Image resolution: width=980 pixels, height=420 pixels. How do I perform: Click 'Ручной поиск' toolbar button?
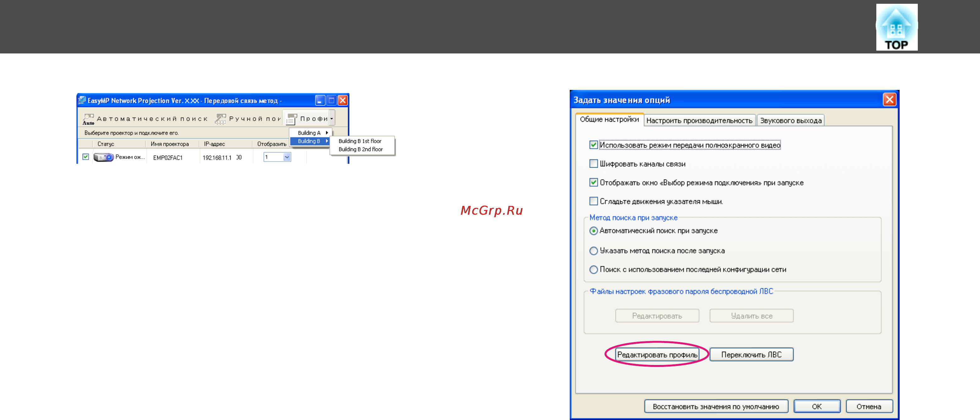(x=248, y=119)
